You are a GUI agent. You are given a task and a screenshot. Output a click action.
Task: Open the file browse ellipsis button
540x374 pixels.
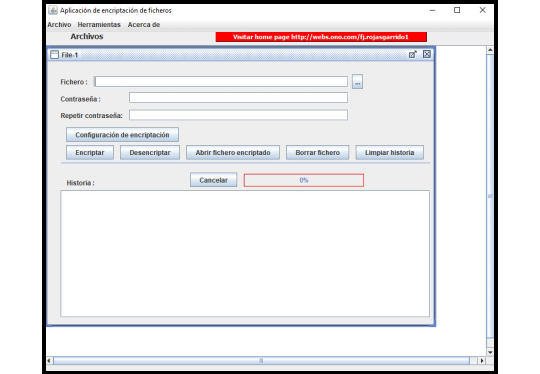[357, 82]
